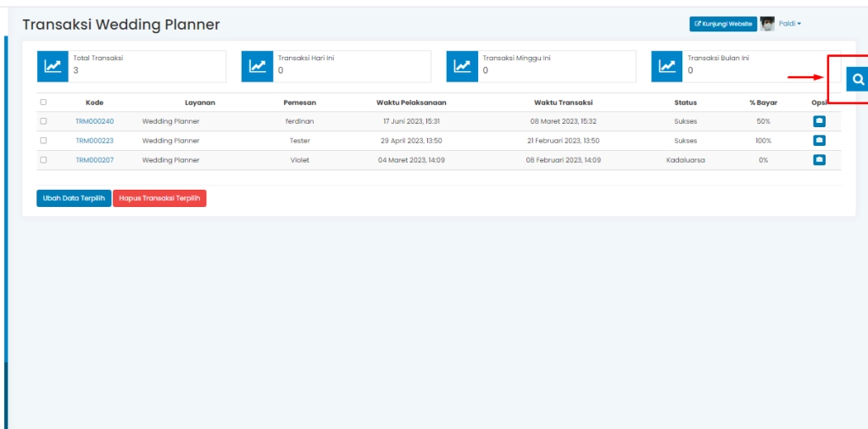Screen dimensions: 868x429
Task: Click the Total Transaksi chart icon
Action: (53, 66)
